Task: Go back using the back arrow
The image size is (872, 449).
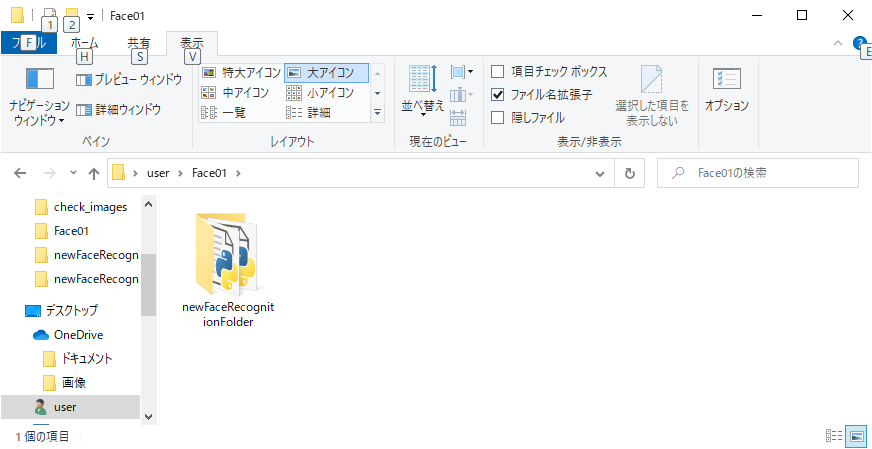Action: coord(20,174)
